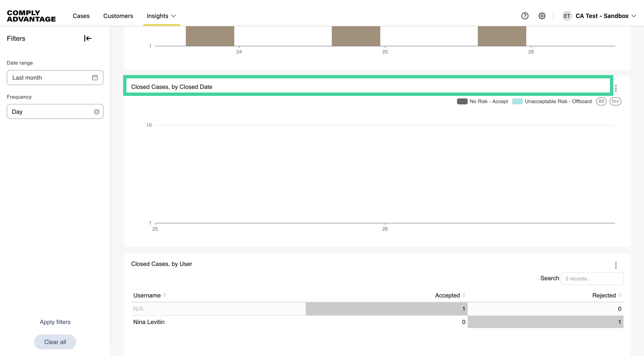Image resolution: width=644 pixels, height=362 pixels.
Task: Open the Frequency Day dropdown
Action: 50,112
